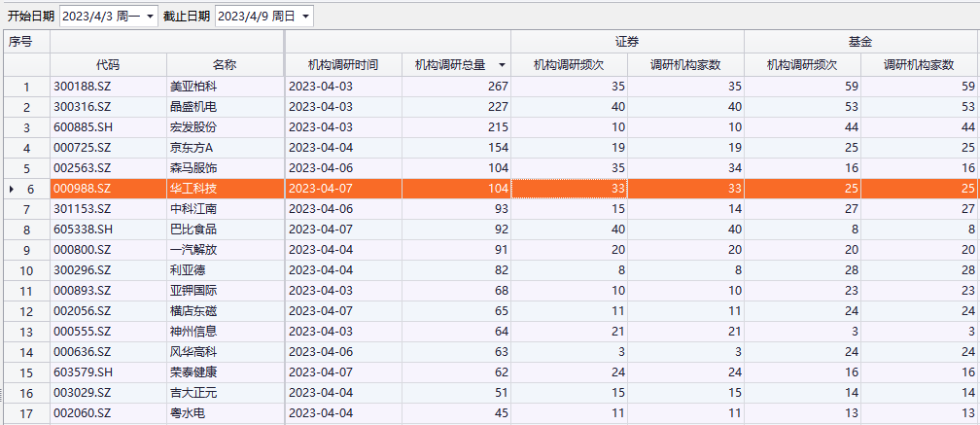Select row number 17 in the index column
980x425 pixels.
tap(26, 413)
